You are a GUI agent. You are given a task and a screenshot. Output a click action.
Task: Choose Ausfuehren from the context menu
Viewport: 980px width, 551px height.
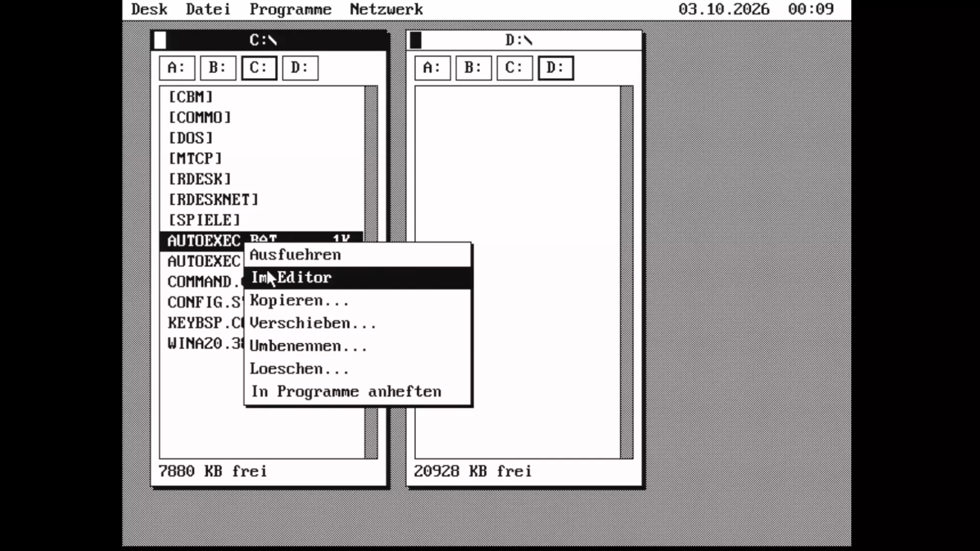357,255
